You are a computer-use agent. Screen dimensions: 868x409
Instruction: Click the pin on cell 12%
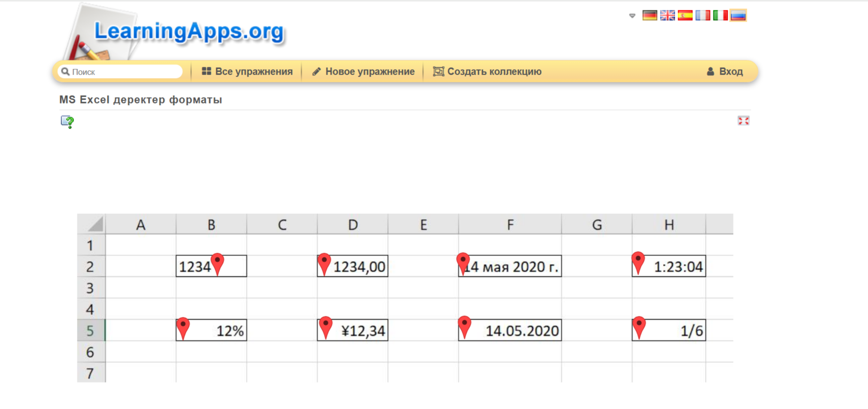pos(183,329)
